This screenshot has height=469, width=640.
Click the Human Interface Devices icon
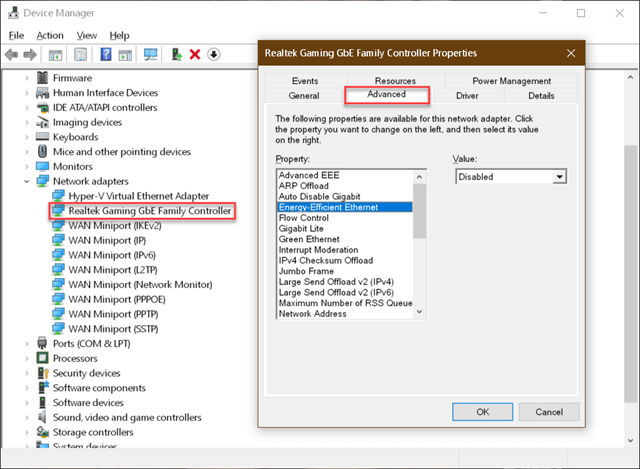pyautogui.click(x=42, y=93)
